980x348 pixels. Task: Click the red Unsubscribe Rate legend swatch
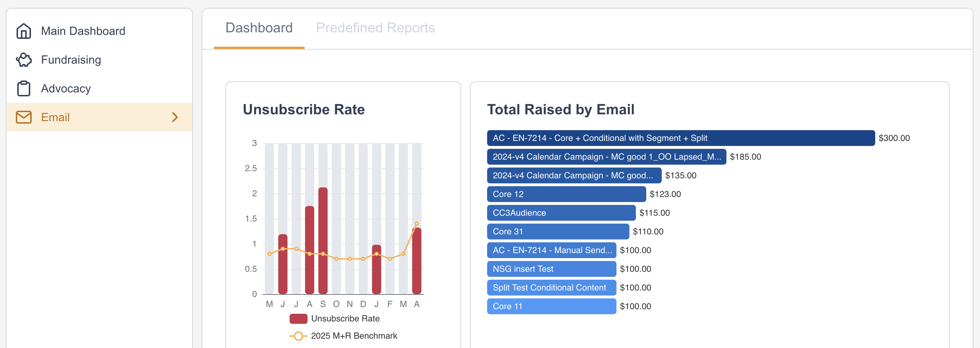(x=298, y=319)
